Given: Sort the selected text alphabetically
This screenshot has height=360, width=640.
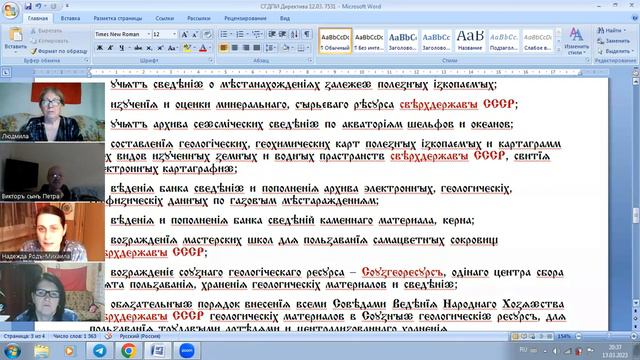Looking at the screenshot, I should (295, 34).
